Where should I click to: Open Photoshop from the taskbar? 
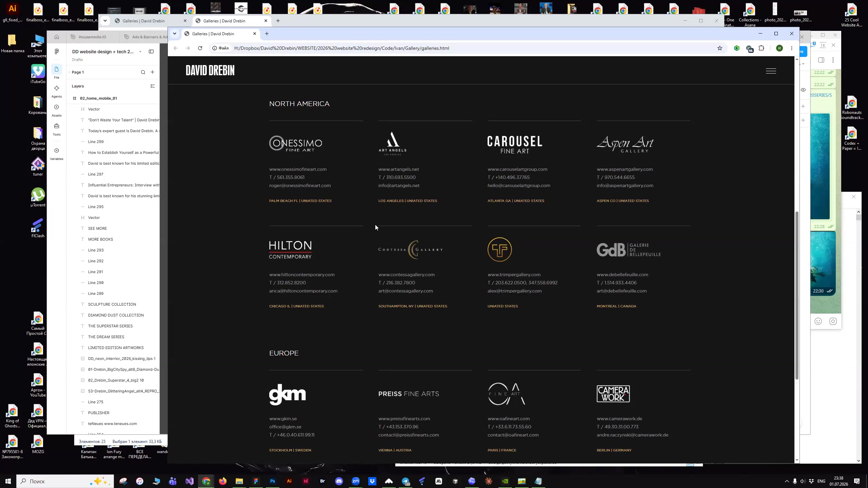pyautogui.click(x=273, y=481)
